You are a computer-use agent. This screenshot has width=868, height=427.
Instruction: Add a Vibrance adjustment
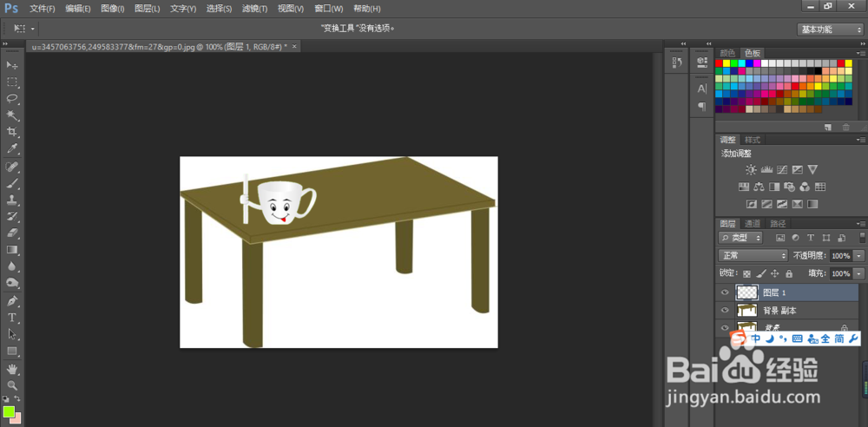coord(812,169)
